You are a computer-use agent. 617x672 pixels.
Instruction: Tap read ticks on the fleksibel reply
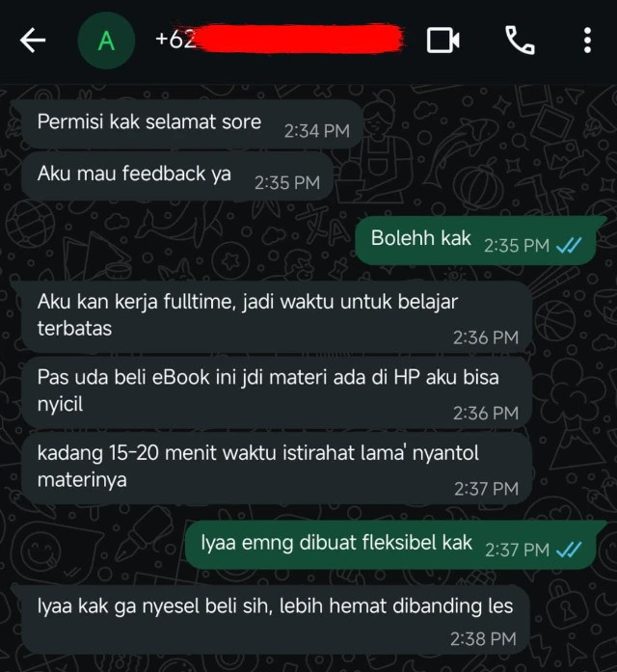pos(569,550)
